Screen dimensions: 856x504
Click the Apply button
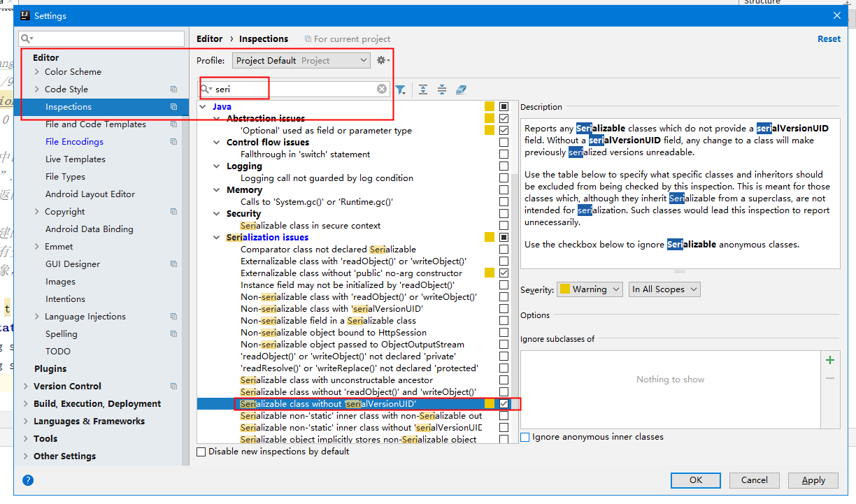tap(813, 480)
